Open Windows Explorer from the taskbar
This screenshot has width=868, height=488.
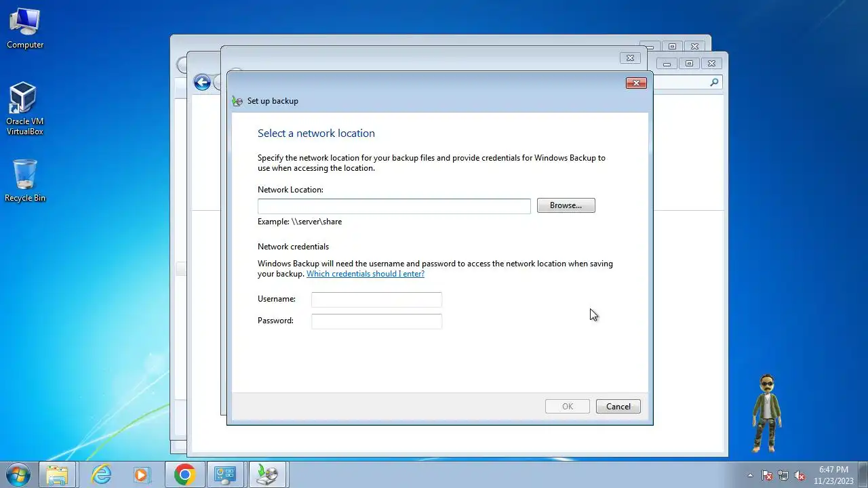point(58,474)
